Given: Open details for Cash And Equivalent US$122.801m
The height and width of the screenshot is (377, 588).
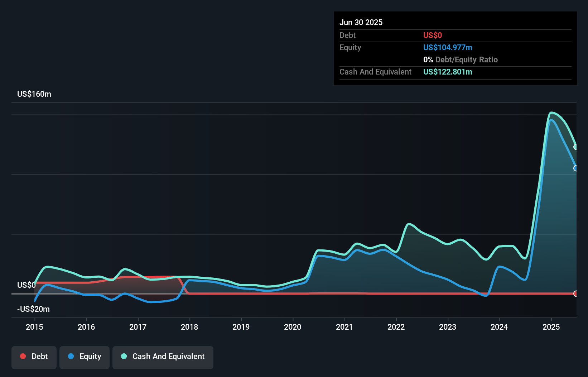Looking at the screenshot, I should pos(448,72).
